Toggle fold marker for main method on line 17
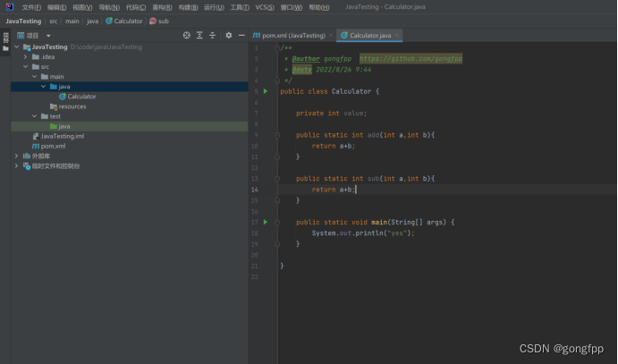This screenshot has height=364, width=618. click(x=277, y=223)
